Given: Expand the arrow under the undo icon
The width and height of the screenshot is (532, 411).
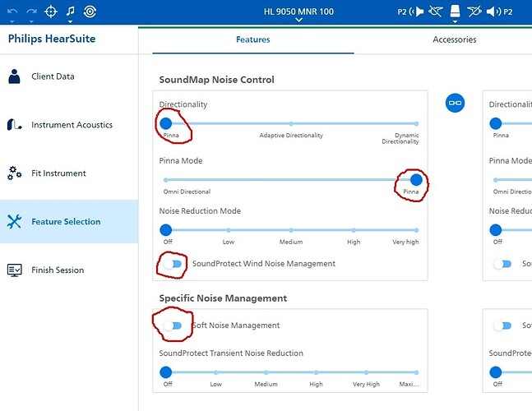Looking at the screenshot, I should pyautogui.click(x=12, y=21).
